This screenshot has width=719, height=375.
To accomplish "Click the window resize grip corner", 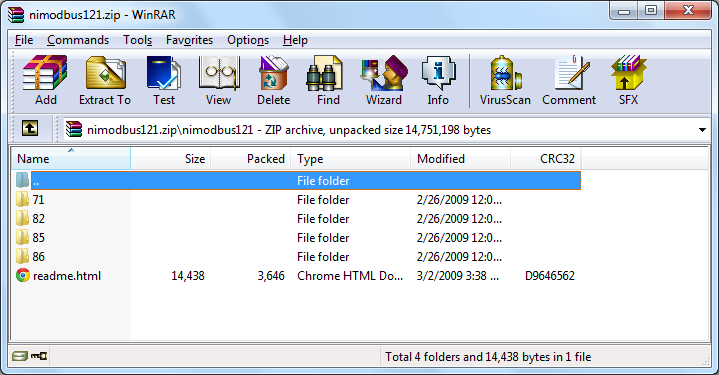I will (706, 361).
